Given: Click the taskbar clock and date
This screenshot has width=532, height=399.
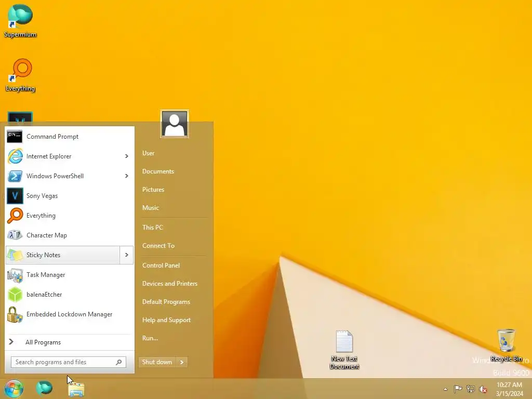Looking at the screenshot, I should [509, 389].
